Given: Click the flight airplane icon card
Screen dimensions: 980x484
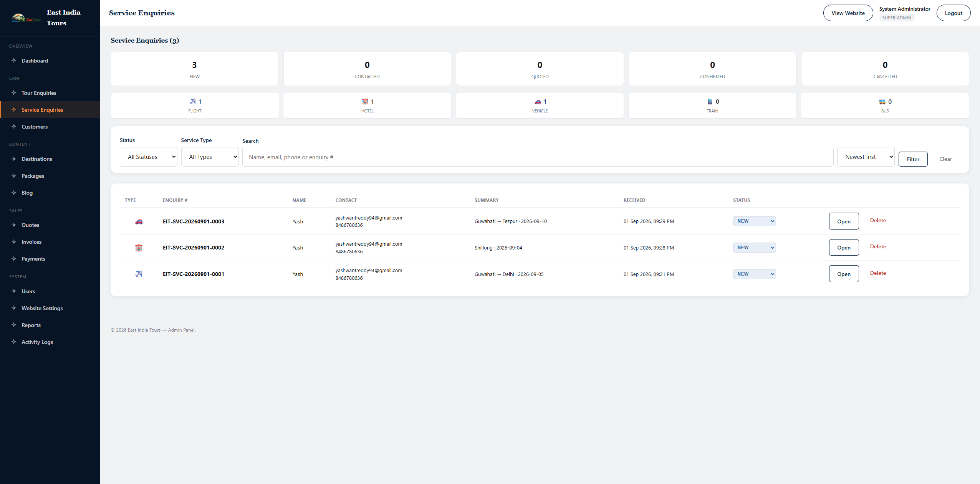Looking at the screenshot, I should point(195,105).
